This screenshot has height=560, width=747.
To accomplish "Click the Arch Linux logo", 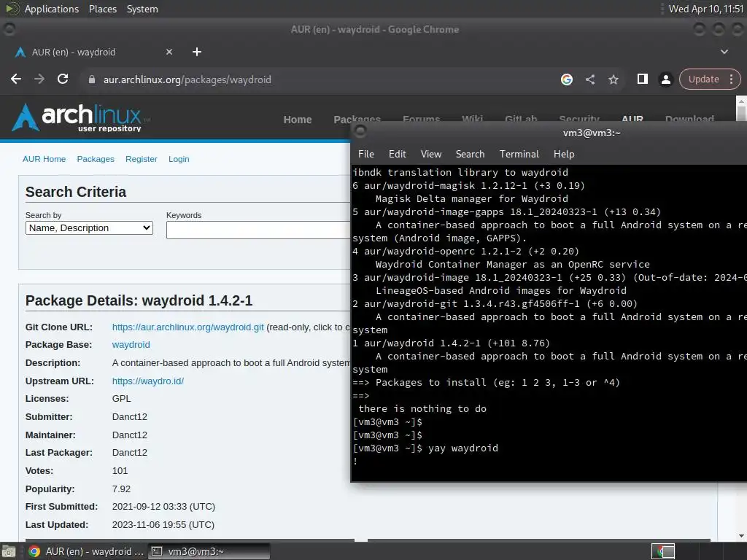I will 79,117.
